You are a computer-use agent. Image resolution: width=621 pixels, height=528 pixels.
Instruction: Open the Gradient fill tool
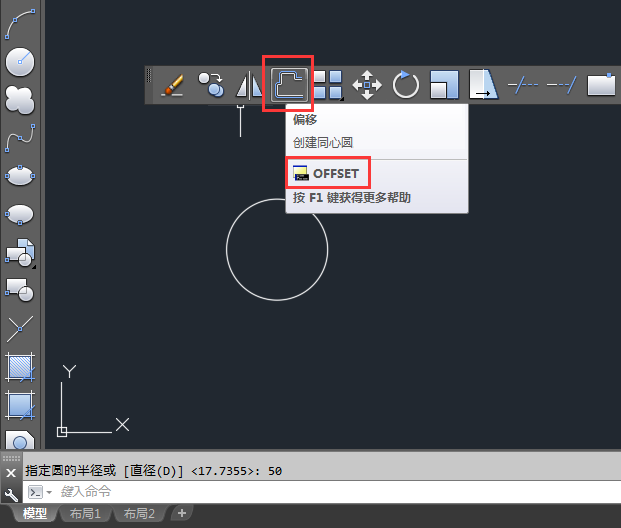(20, 405)
